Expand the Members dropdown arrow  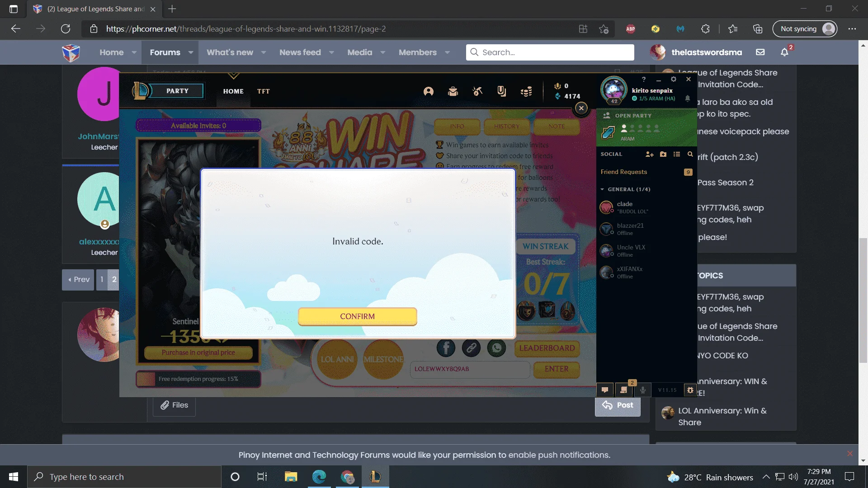[447, 52]
